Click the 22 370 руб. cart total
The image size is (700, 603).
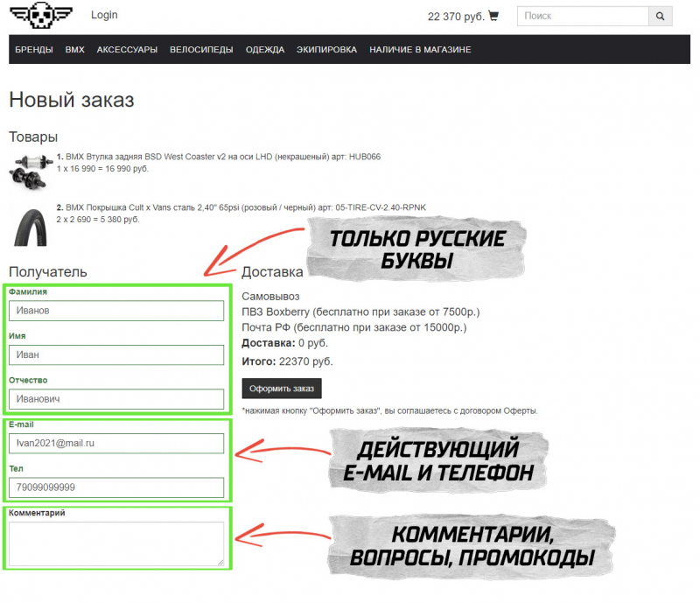(x=456, y=17)
